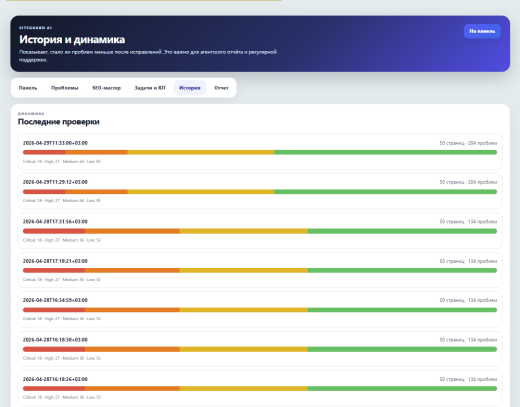Click the "Последние проверки" heading
This screenshot has width=520, height=407.
pyautogui.click(x=59, y=122)
